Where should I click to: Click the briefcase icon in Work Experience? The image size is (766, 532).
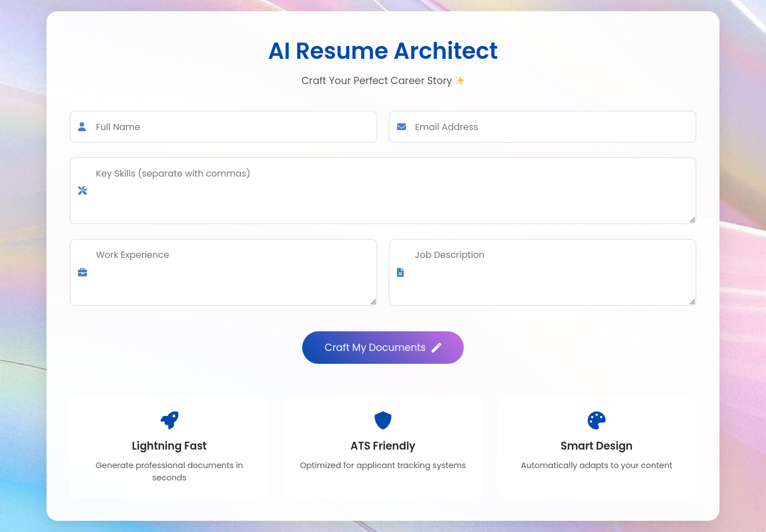[82, 272]
